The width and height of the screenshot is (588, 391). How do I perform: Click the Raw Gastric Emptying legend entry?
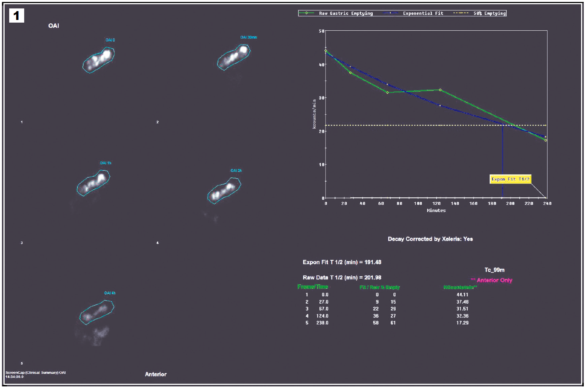336,13
